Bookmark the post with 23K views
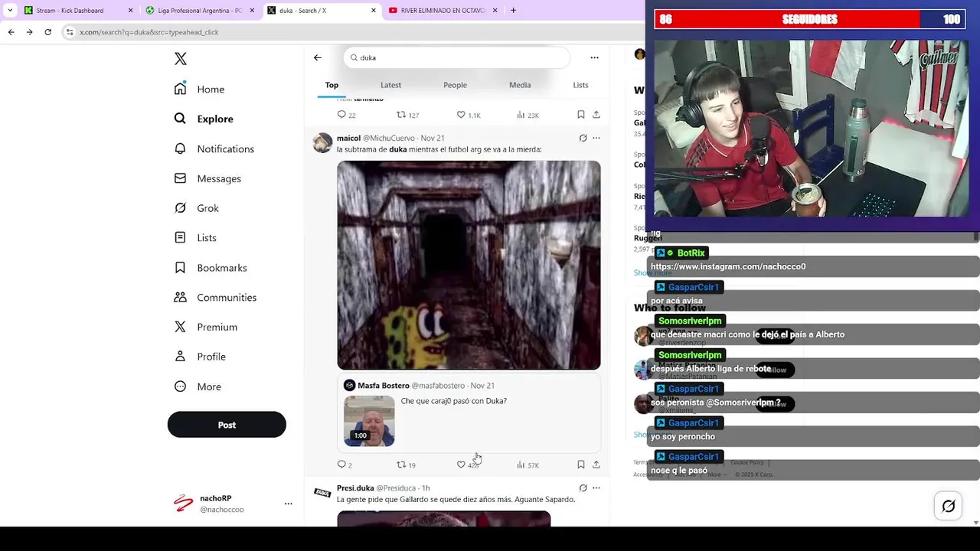 [x=581, y=115]
